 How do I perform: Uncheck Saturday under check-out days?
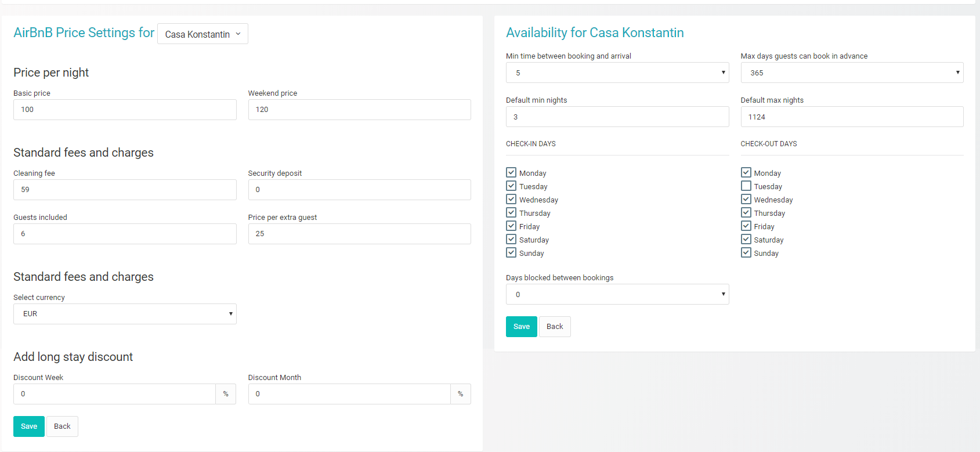(746, 239)
